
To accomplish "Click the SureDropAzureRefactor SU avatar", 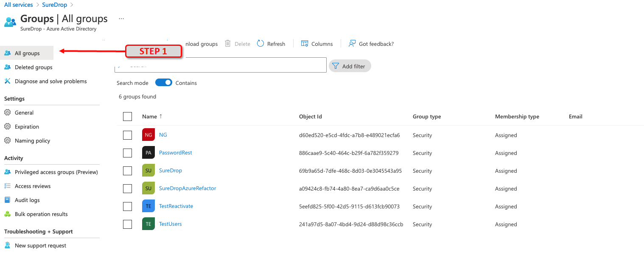I will click(148, 188).
